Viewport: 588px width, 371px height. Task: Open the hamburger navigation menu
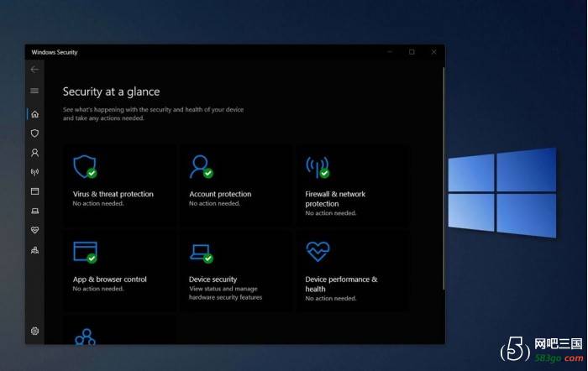click(34, 91)
